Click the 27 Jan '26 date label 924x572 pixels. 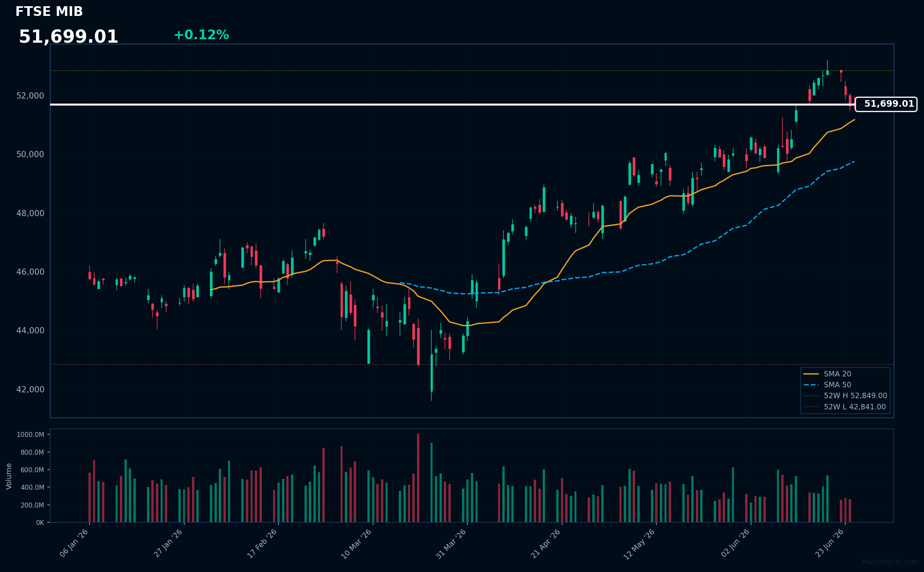tap(168, 543)
